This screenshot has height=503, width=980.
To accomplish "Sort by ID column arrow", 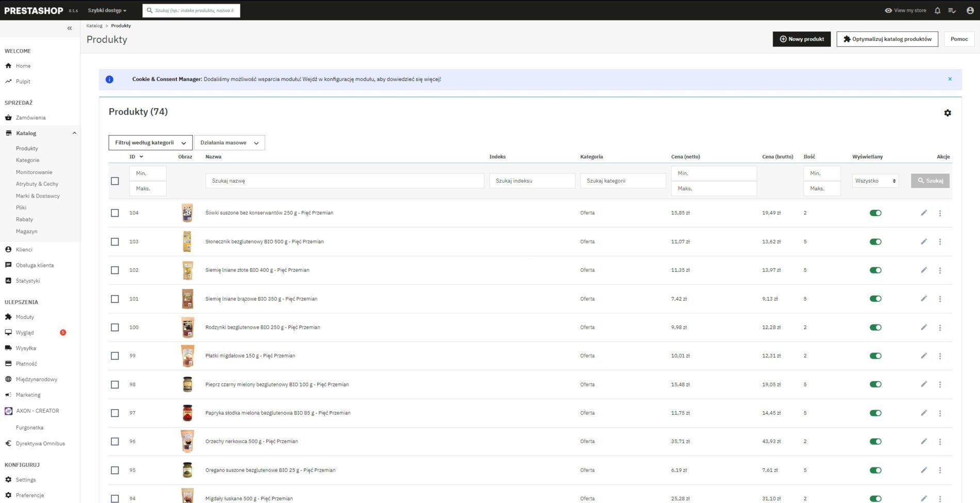I will 141,157.
